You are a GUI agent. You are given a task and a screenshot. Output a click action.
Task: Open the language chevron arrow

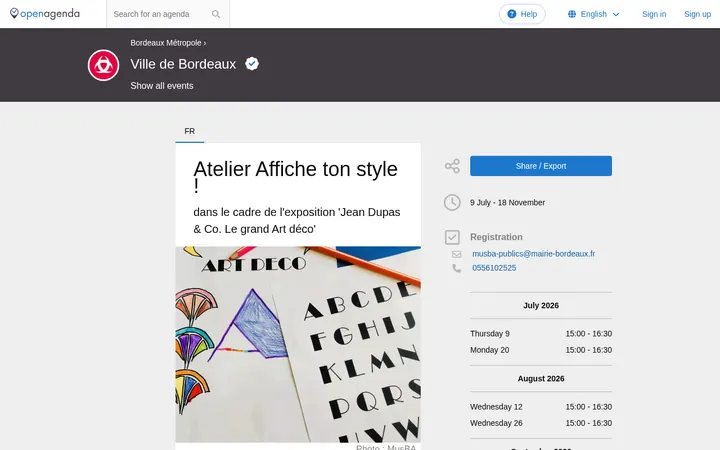[x=616, y=14]
